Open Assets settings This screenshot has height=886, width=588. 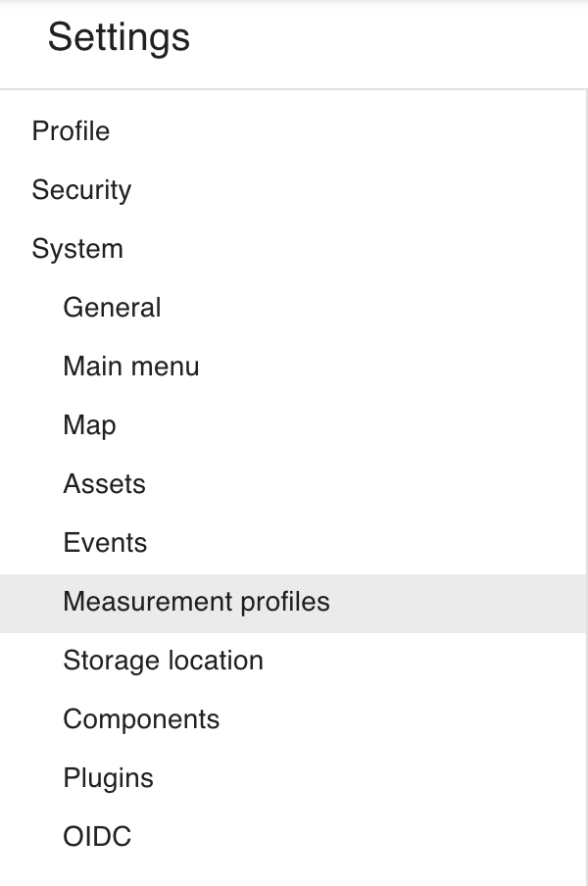(x=104, y=484)
